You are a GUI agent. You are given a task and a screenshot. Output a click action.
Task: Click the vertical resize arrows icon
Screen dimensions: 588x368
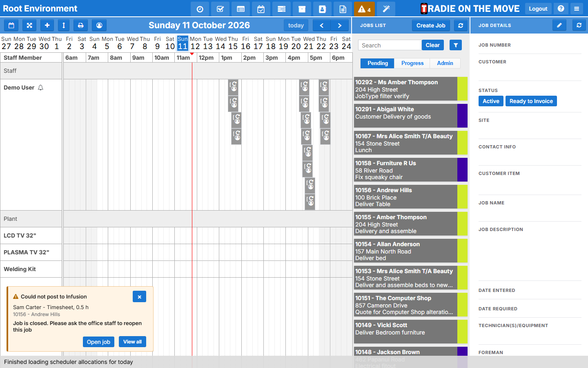pos(63,25)
